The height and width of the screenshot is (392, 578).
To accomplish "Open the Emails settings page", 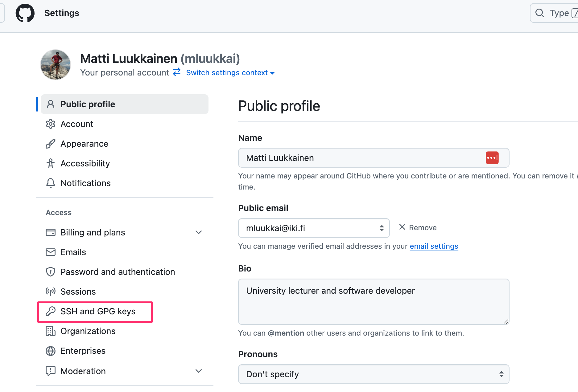I will [x=73, y=252].
